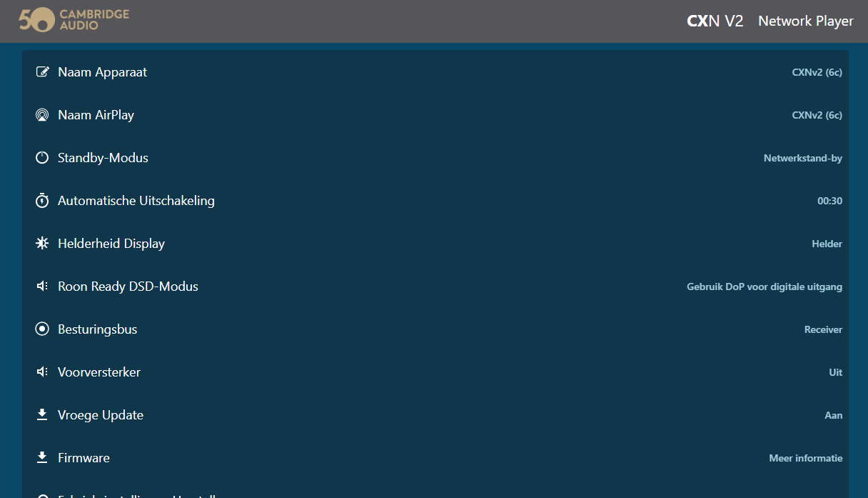The height and width of the screenshot is (498, 868).
Task: Click the download icon beside Vroege Update
Action: click(x=42, y=415)
